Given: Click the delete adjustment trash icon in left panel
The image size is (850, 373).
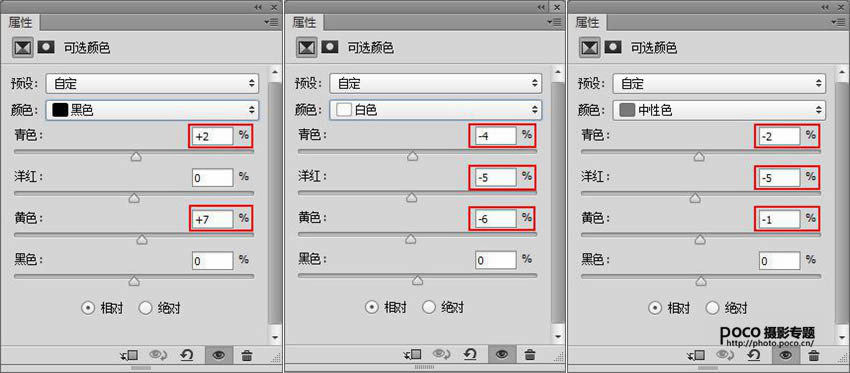Looking at the screenshot, I should (247, 356).
